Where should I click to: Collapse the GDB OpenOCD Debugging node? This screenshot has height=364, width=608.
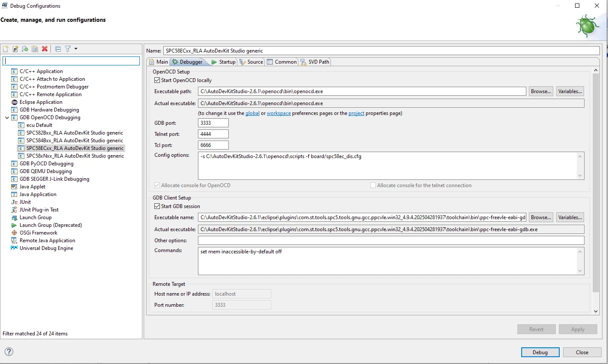point(7,117)
